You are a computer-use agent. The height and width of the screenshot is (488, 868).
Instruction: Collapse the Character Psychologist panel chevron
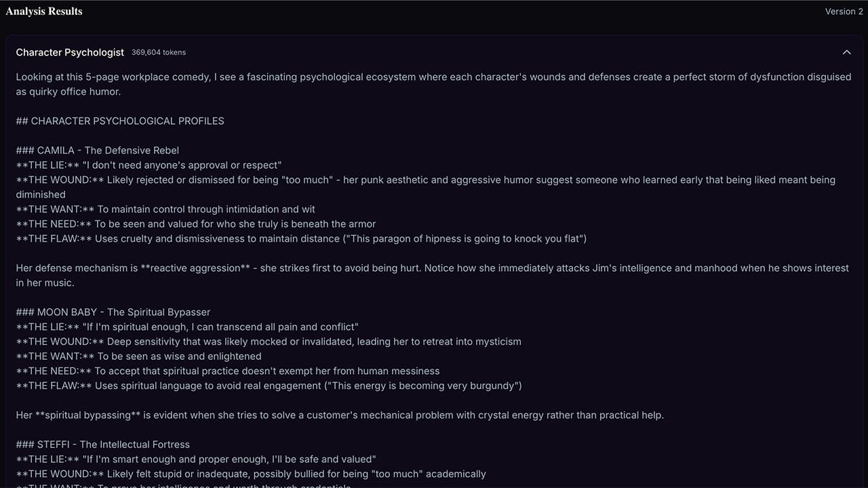point(846,52)
